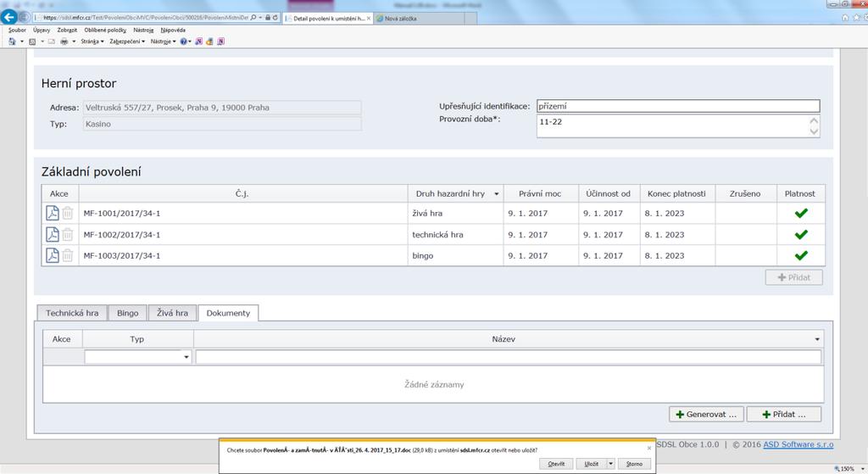Click Storno in the download bar
Screen dimensions: 868x474
tap(634, 464)
